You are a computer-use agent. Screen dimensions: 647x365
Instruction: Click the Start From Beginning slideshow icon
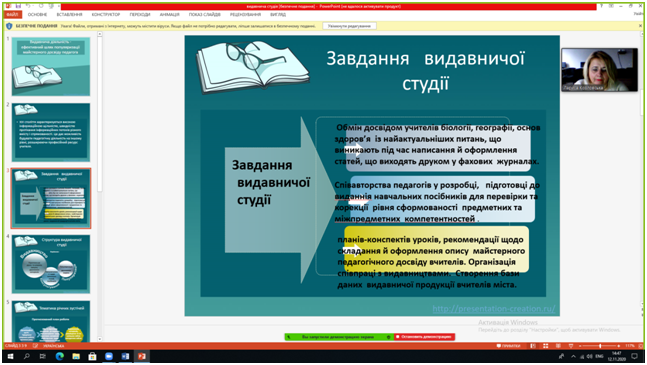pyautogui.click(x=51, y=6)
